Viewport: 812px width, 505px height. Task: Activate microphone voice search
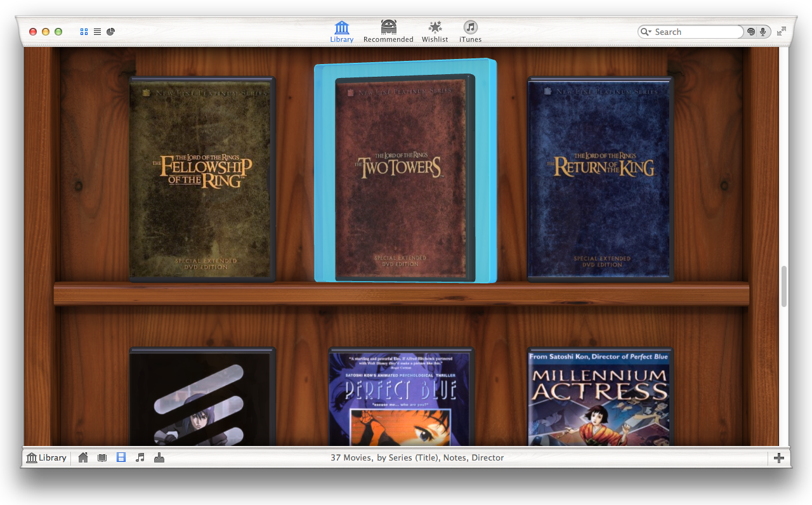pos(763,32)
